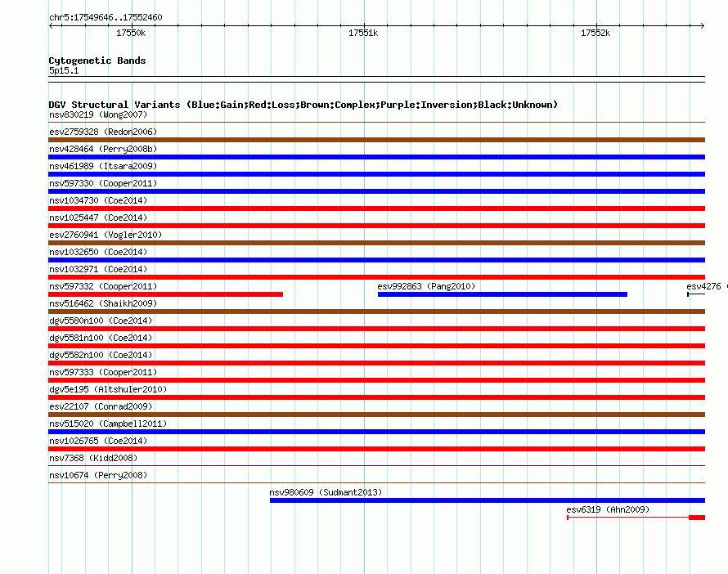Open variant dgv5582n100 (Coe2014)

tap(101, 355)
